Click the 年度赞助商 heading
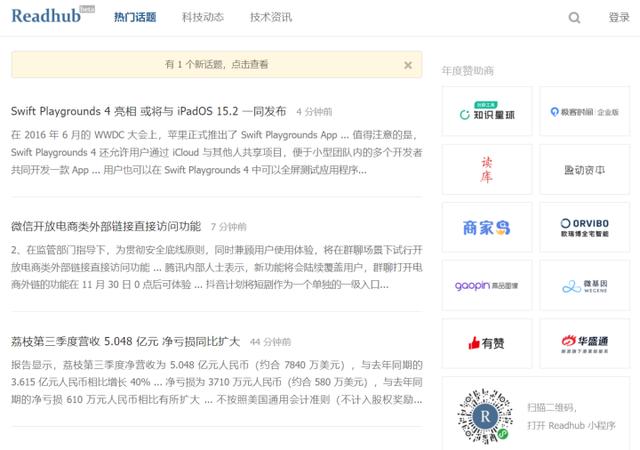The image size is (640, 450). click(468, 71)
